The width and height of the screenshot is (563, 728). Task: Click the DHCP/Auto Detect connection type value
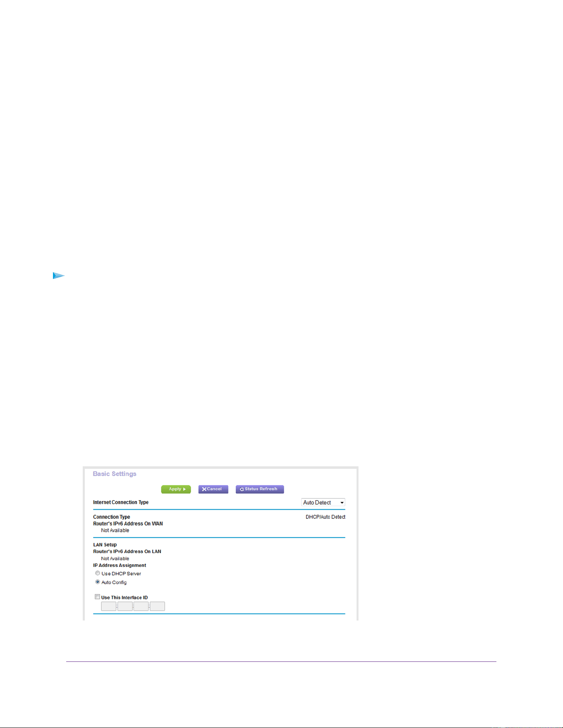pyautogui.click(x=326, y=517)
